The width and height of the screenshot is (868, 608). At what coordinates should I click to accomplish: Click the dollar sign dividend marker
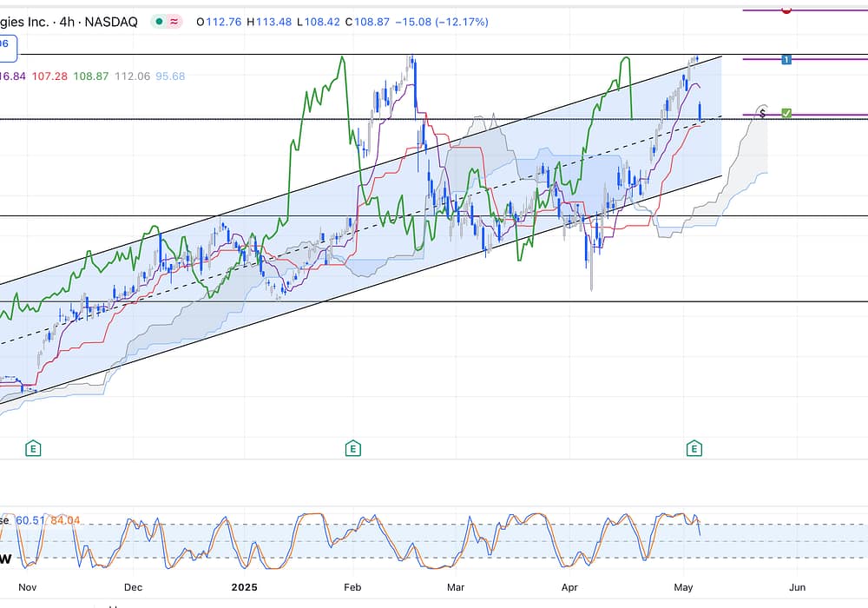tap(762, 113)
